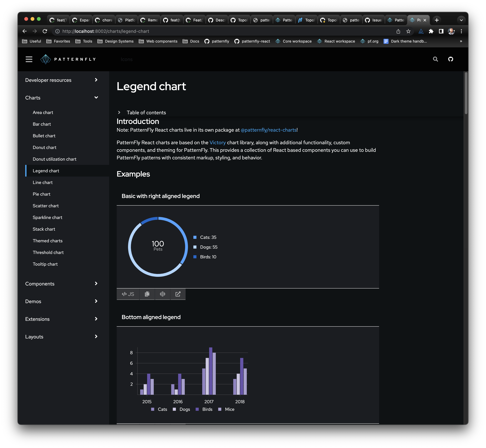Open the site search magnifier icon

click(x=435, y=59)
